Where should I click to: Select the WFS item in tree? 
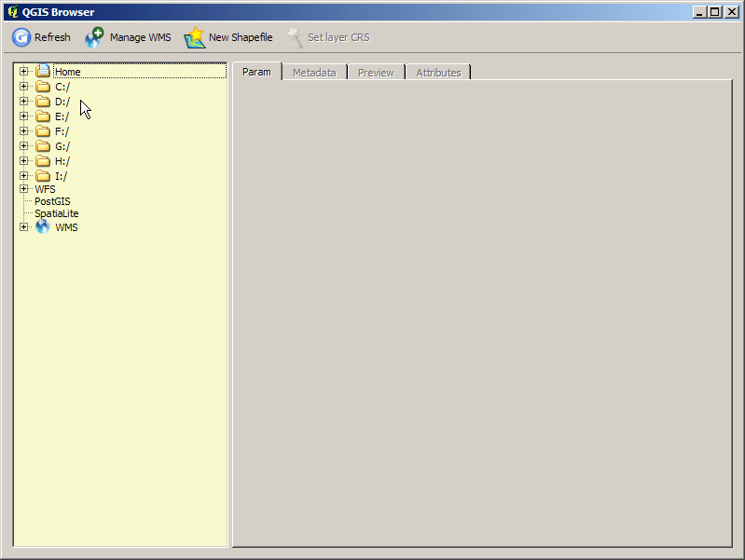(45, 189)
